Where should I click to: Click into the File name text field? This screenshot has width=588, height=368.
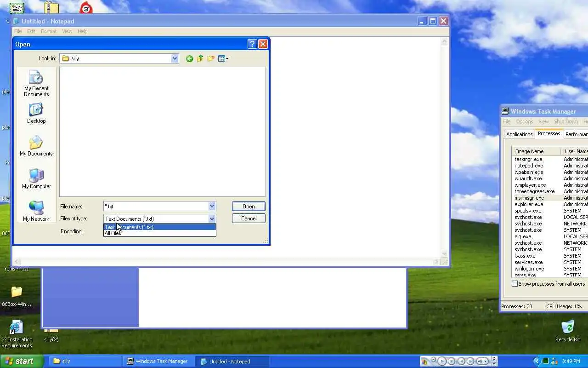point(156,206)
